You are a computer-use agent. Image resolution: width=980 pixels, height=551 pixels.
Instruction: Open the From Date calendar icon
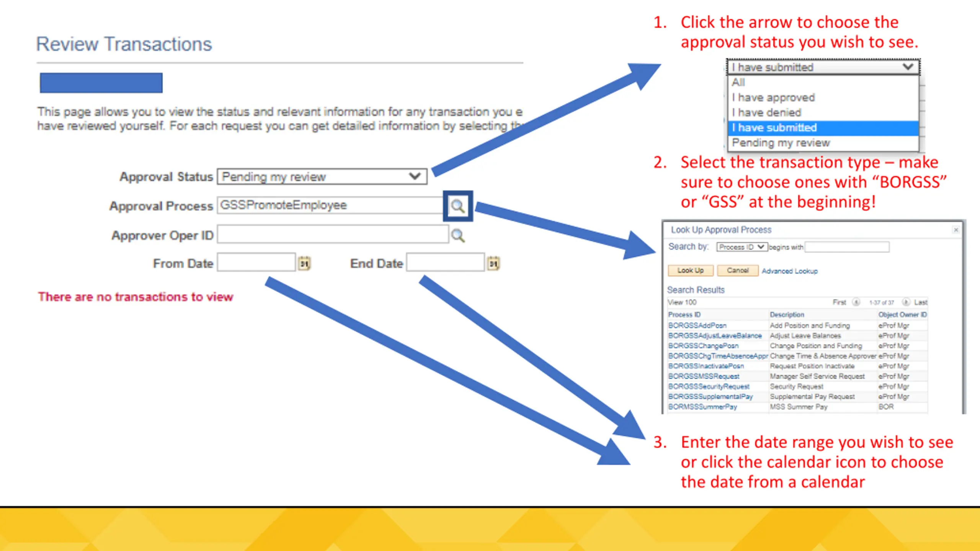pos(304,263)
